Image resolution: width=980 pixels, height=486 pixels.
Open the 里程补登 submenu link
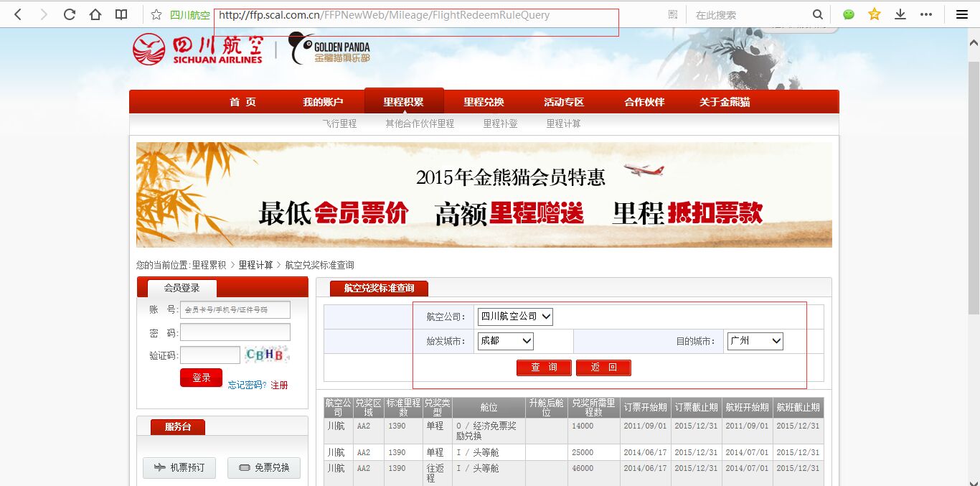500,123
